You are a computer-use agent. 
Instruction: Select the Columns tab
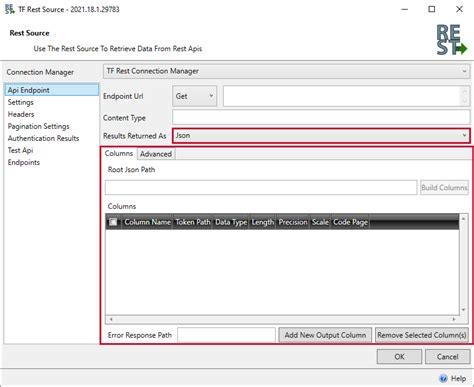(119, 153)
